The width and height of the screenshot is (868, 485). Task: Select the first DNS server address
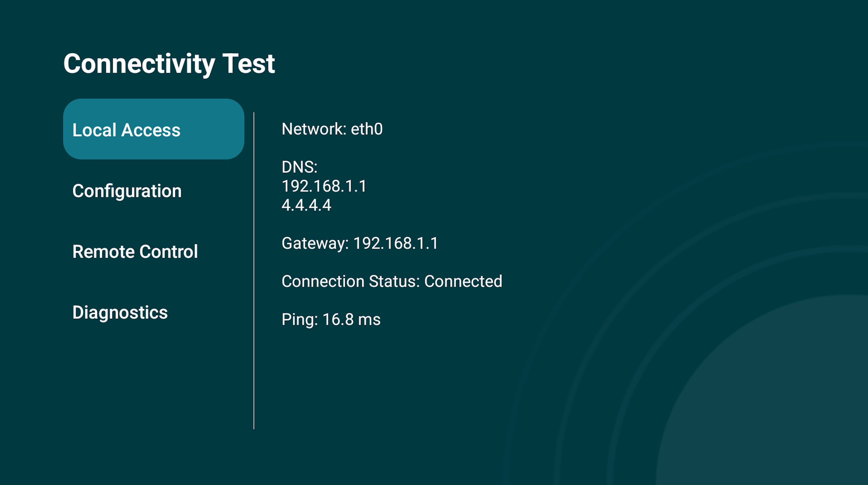(x=324, y=186)
